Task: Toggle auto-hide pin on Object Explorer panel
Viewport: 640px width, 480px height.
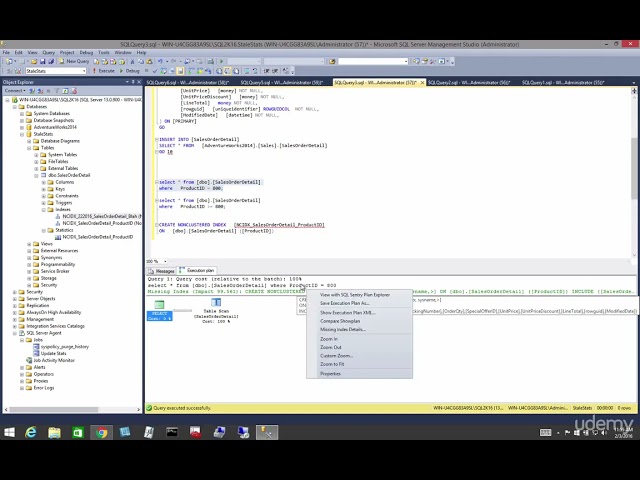Action: 133,82
